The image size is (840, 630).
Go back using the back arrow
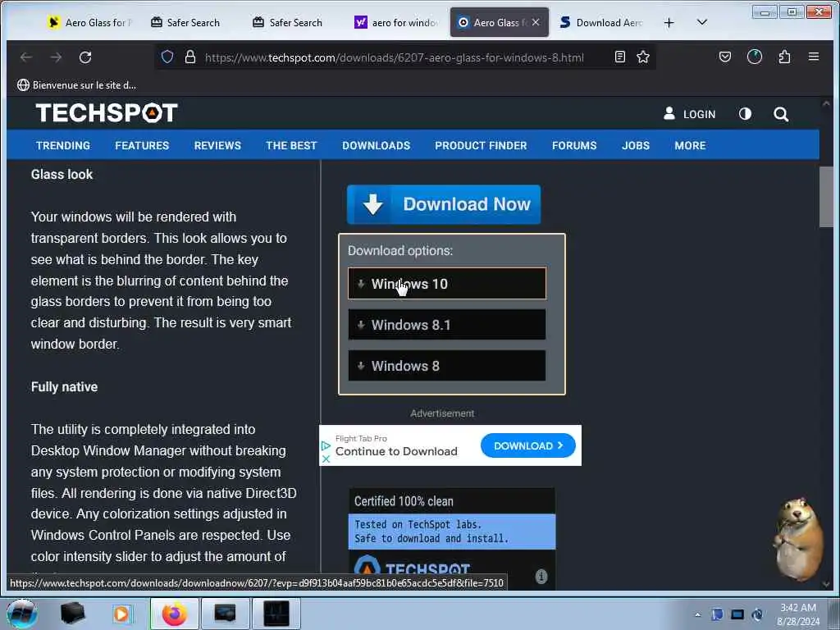tap(26, 57)
